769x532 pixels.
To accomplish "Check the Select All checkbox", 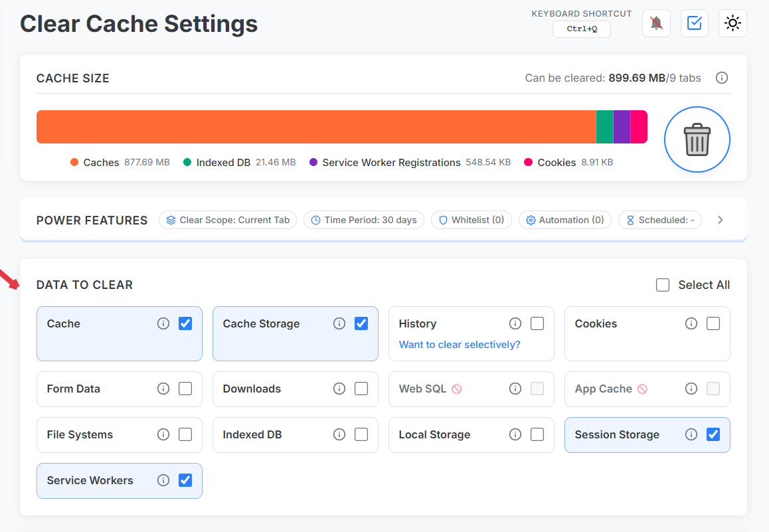I will tap(663, 285).
